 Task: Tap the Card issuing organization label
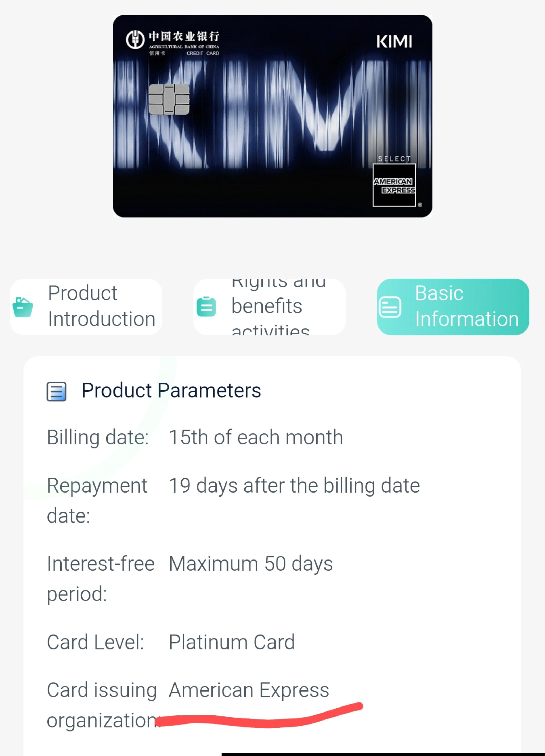pos(102,705)
